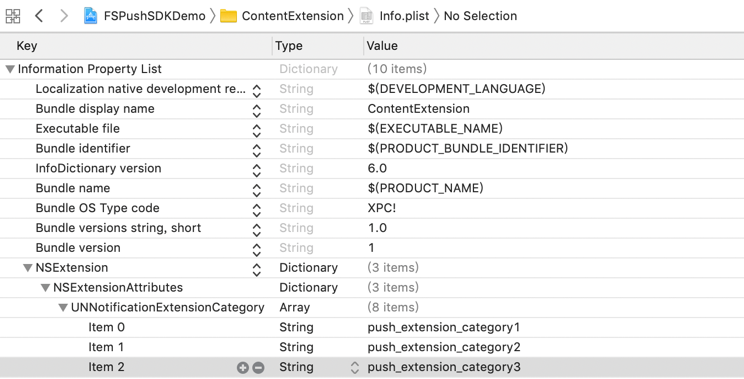Select FSPushSDKDemo in the breadcrumb
Image resolution: width=744 pixels, height=379 pixels.
(155, 16)
